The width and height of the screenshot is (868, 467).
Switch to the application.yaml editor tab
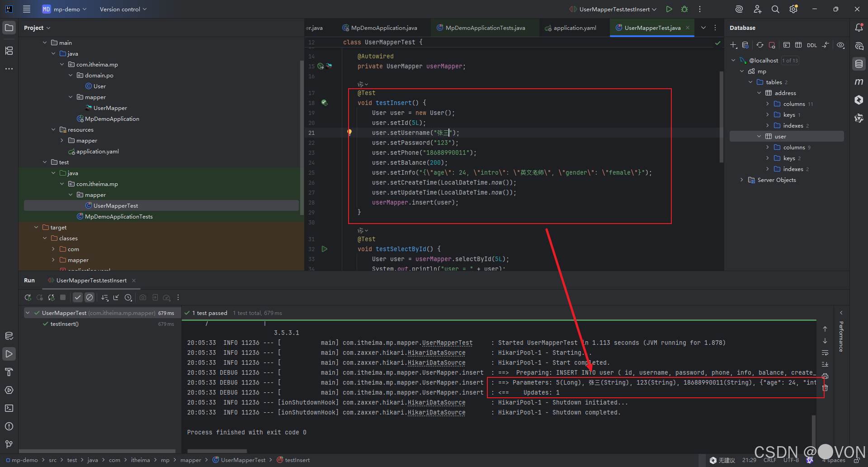click(x=574, y=28)
